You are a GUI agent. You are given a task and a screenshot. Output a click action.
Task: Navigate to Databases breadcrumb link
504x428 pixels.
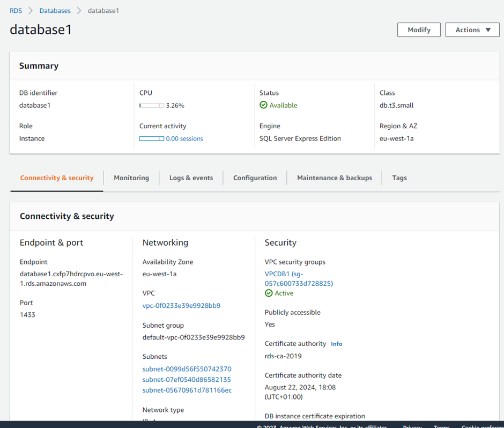click(x=55, y=11)
